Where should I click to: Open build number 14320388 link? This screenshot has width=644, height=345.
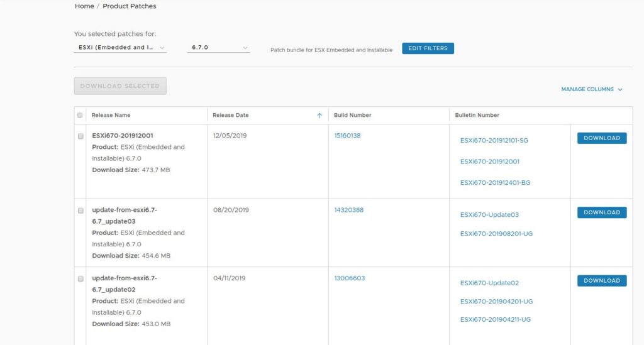(348, 210)
